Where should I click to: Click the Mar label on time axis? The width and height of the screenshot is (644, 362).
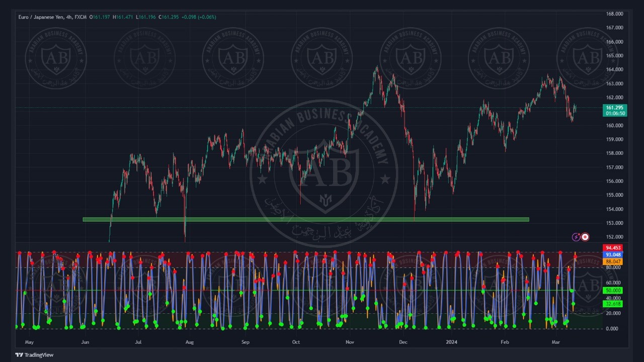coord(556,342)
